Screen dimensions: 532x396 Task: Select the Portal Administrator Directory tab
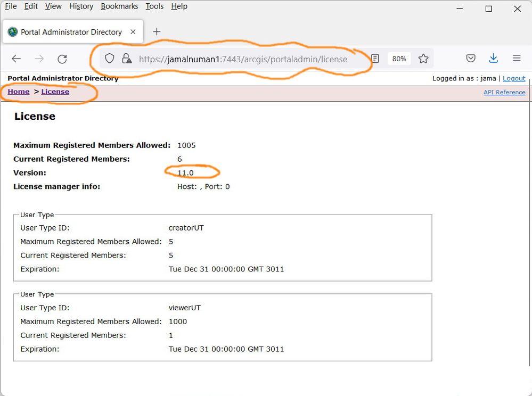(x=73, y=32)
